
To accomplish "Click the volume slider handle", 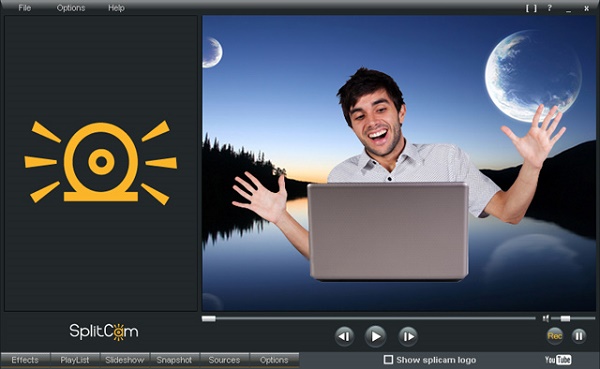I will (565, 318).
